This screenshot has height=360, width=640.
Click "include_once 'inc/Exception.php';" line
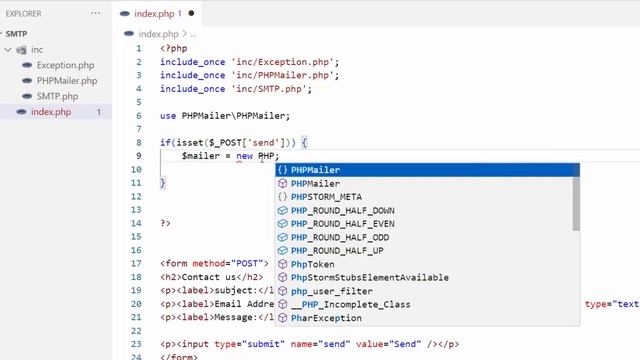click(x=249, y=62)
